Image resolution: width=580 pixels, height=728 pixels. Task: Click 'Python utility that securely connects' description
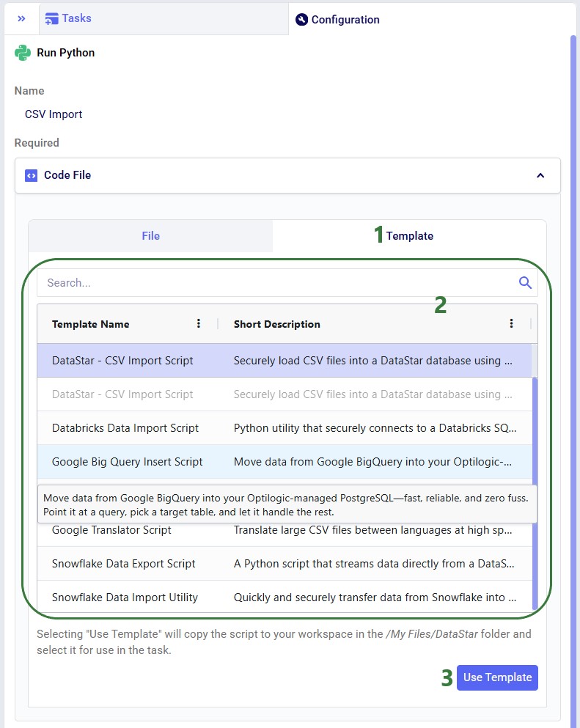tap(375, 428)
